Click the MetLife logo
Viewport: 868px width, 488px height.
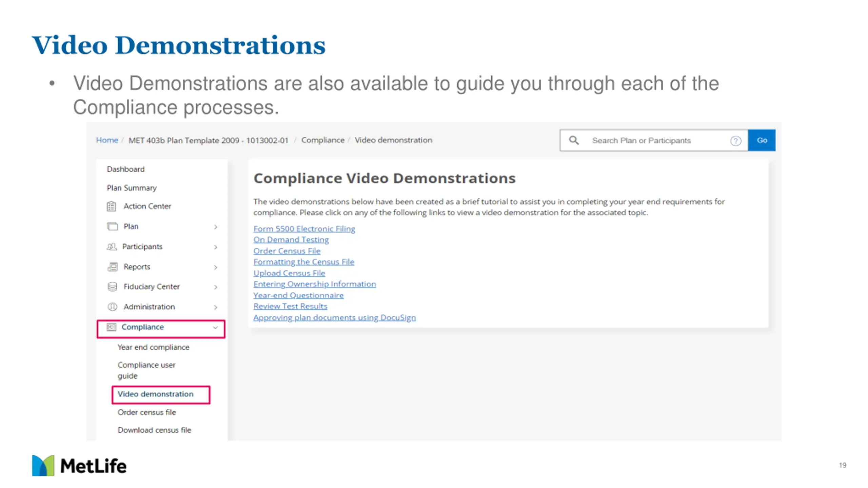(79, 466)
